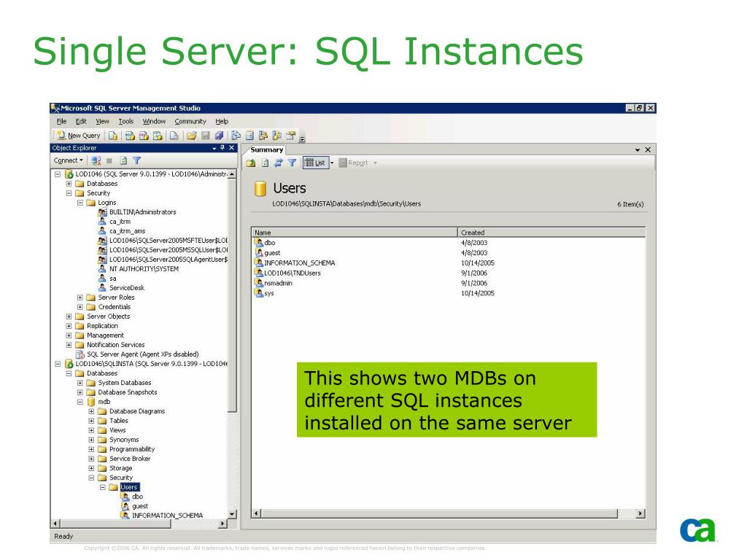The height and width of the screenshot is (560, 747).
Task: Select NT AUTHORITY\SYSTEM login
Action: (144, 269)
